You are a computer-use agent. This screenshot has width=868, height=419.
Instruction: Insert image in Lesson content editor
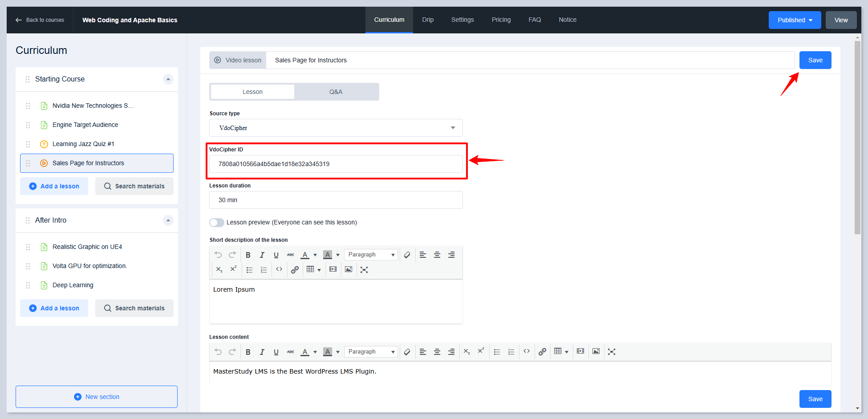596,351
